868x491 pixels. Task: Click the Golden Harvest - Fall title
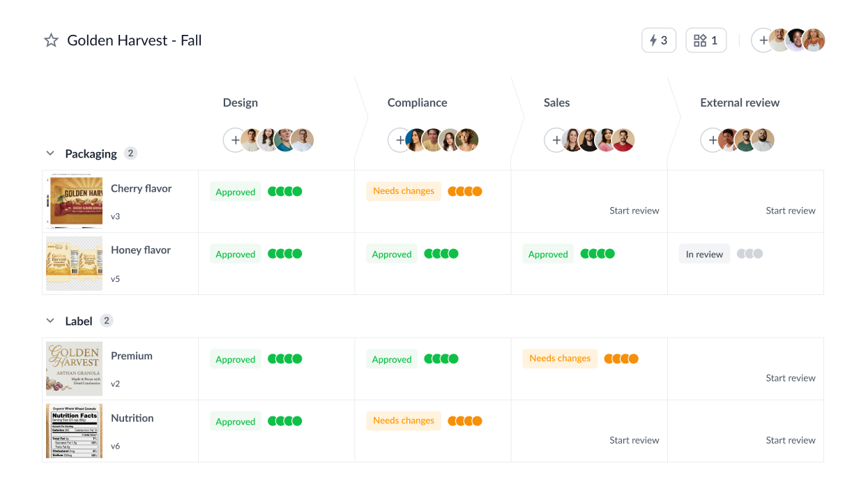pyautogui.click(x=135, y=40)
